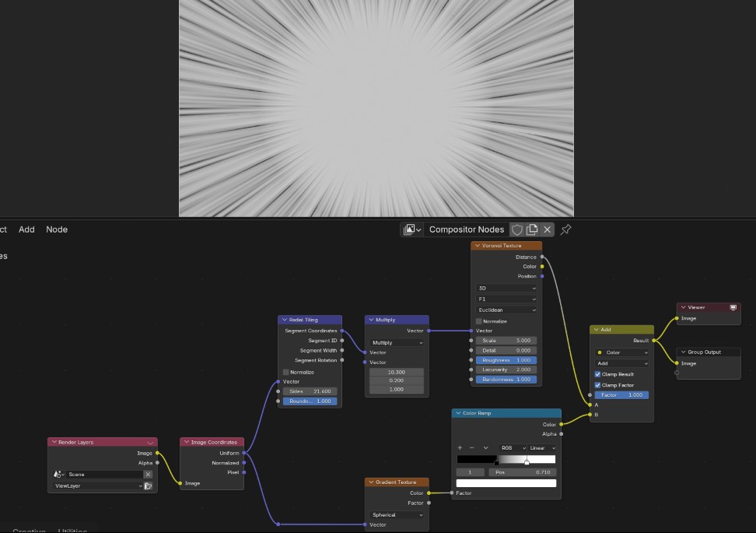Click the Voronoi Color output socket
Viewport: 756px width, 533px height.
point(542,266)
